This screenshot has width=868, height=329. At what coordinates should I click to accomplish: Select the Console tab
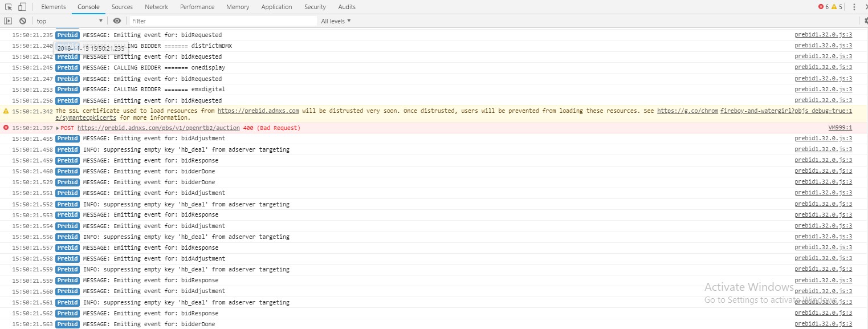coord(88,7)
